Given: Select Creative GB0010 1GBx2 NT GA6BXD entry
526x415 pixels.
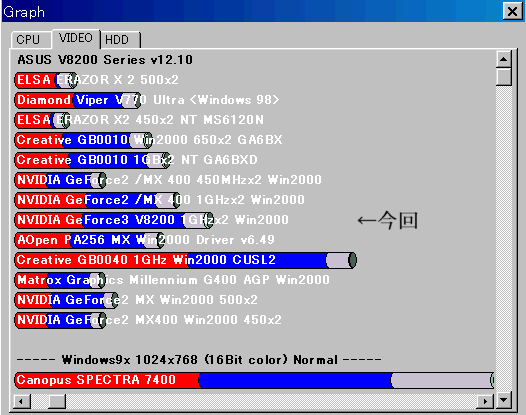Looking at the screenshot, I should click(137, 160).
